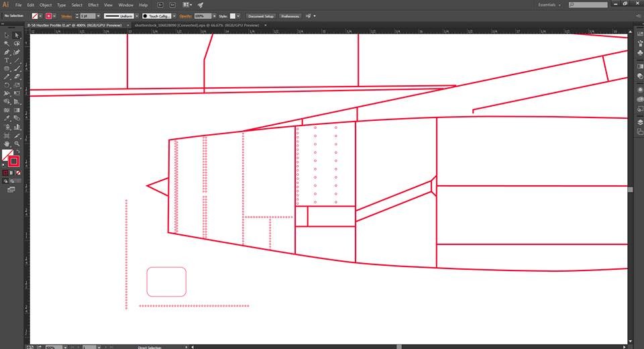
Task: Click the orange Stroke panel link
Action: click(66, 16)
